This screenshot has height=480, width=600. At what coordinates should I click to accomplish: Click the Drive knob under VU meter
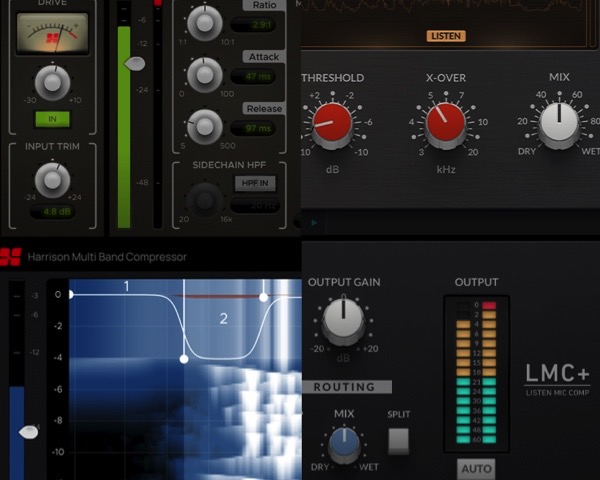coord(52,82)
